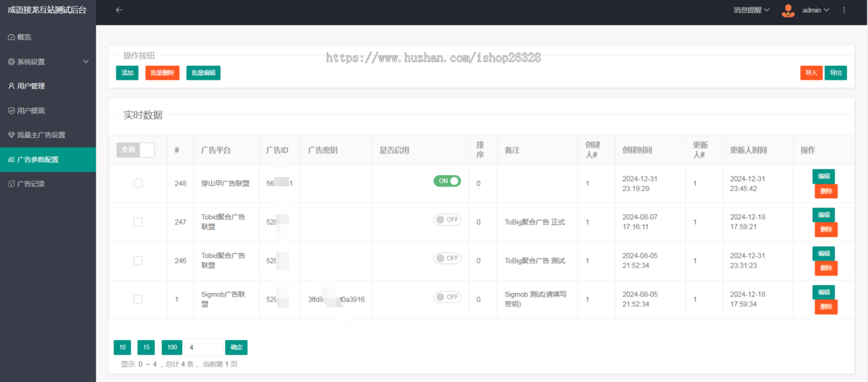Open the 消息提醒 dropdown
The height and width of the screenshot is (382, 868).
[752, 10]
